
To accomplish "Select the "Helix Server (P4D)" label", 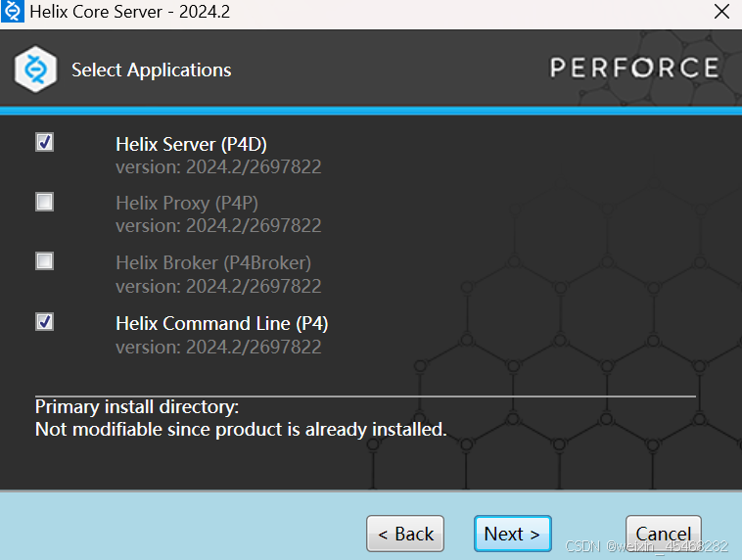I will coord(191,144).
